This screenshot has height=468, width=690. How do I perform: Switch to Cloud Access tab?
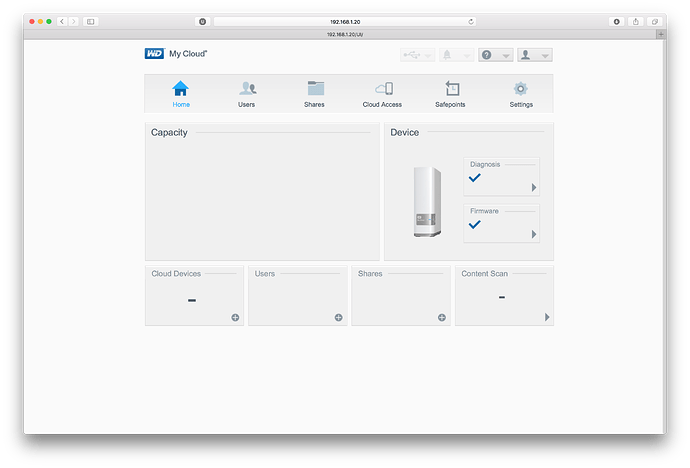click(x=382, y=94)
